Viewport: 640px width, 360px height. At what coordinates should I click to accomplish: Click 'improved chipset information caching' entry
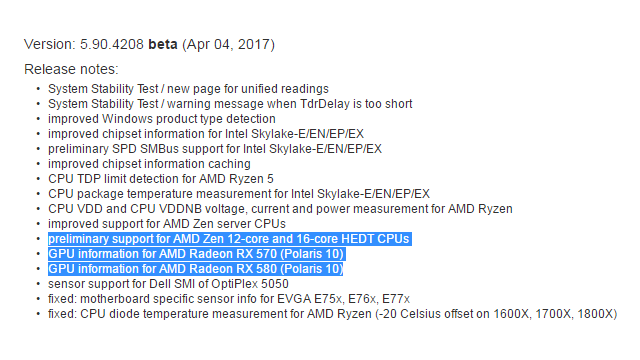pyautogui.click(x=149, y=164)
